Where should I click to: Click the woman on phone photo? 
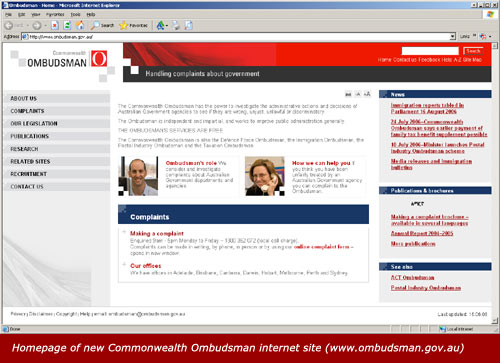point(265,176)
